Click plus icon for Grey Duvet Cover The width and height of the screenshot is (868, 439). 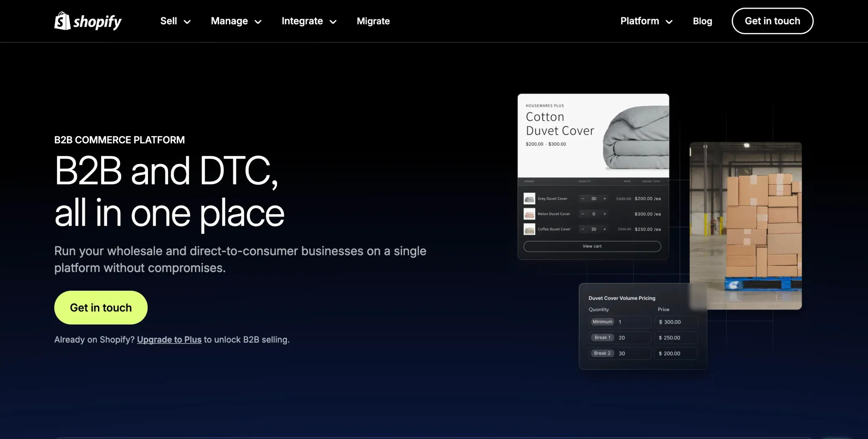pyautogui.click(x=605, y=199)
